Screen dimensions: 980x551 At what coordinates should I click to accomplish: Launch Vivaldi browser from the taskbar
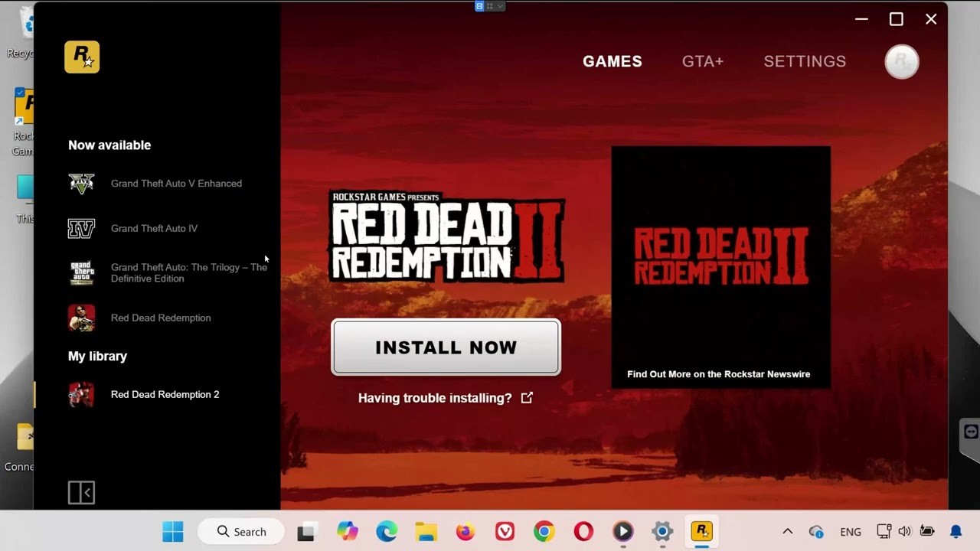[x=505, y=531]
